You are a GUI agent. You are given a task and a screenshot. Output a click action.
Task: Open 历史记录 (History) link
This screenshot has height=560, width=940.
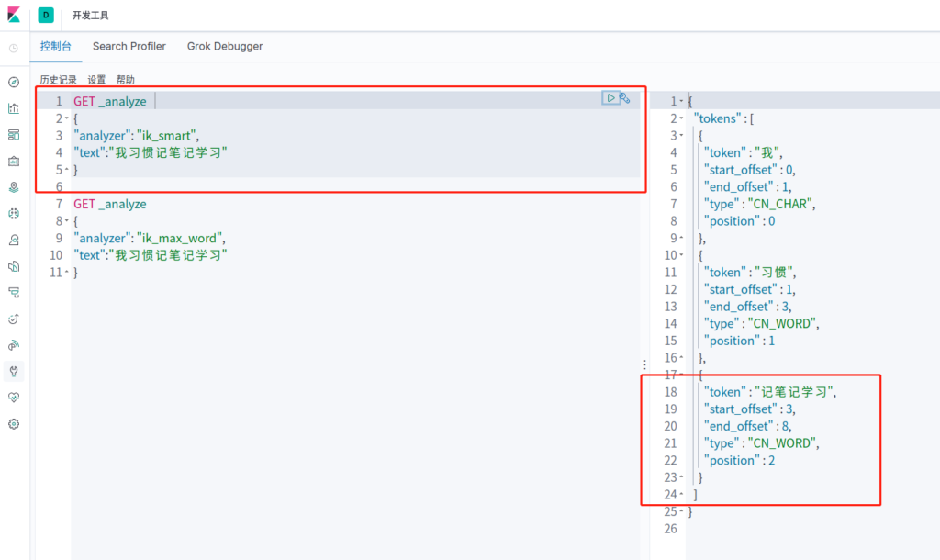(x=58, y=80)
